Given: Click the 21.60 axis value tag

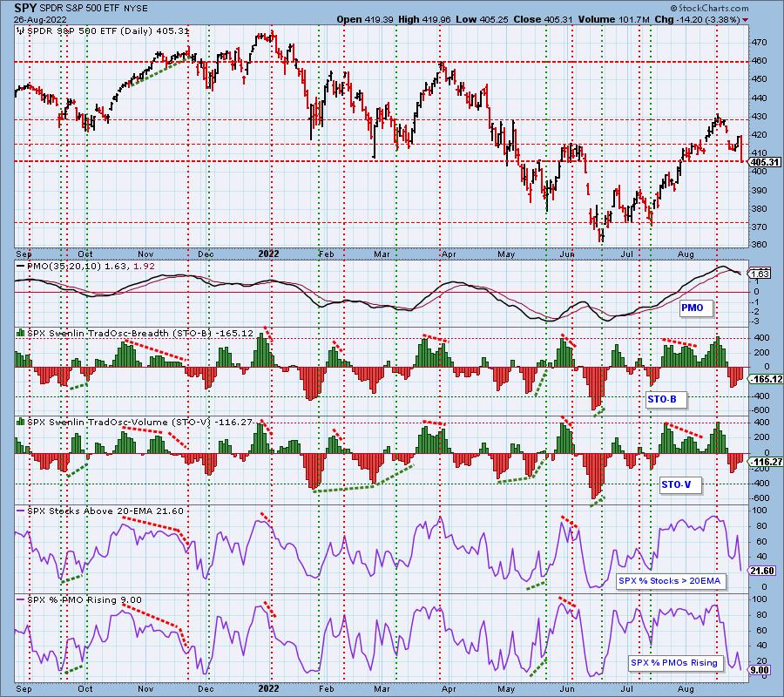Looking at the screenshot, I should (763, 571).
